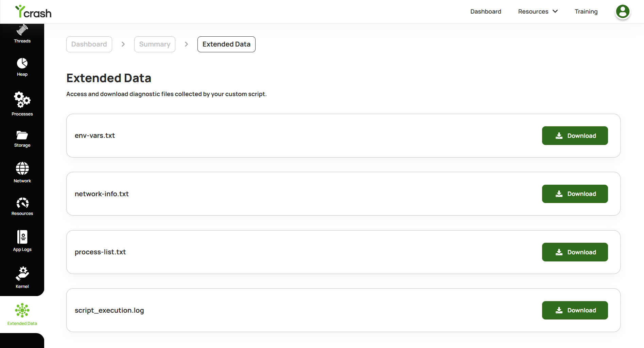Download env-vars.txt file
644x348 pixels.
(x=575, y=136)
